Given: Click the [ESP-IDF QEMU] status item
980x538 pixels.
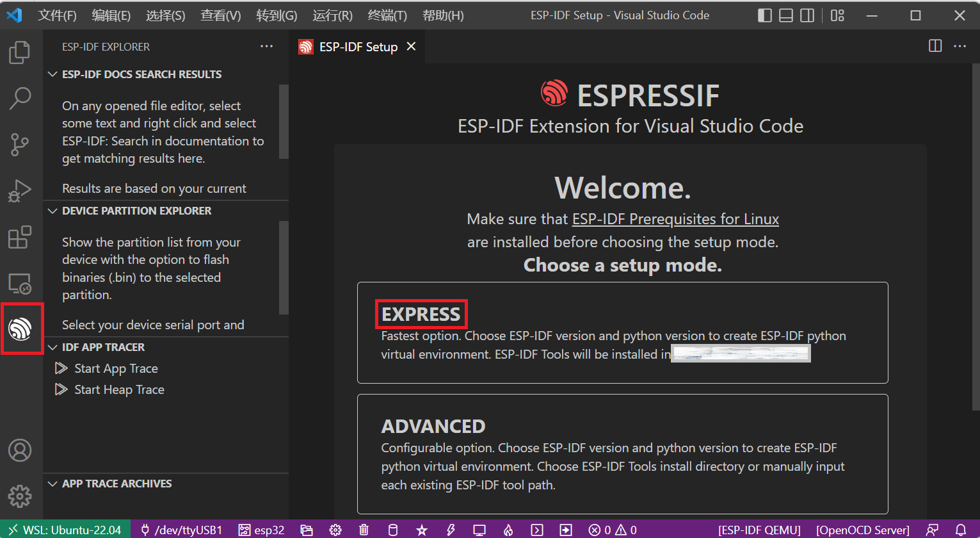Looking at the screenshot, I should click(759, 530).
